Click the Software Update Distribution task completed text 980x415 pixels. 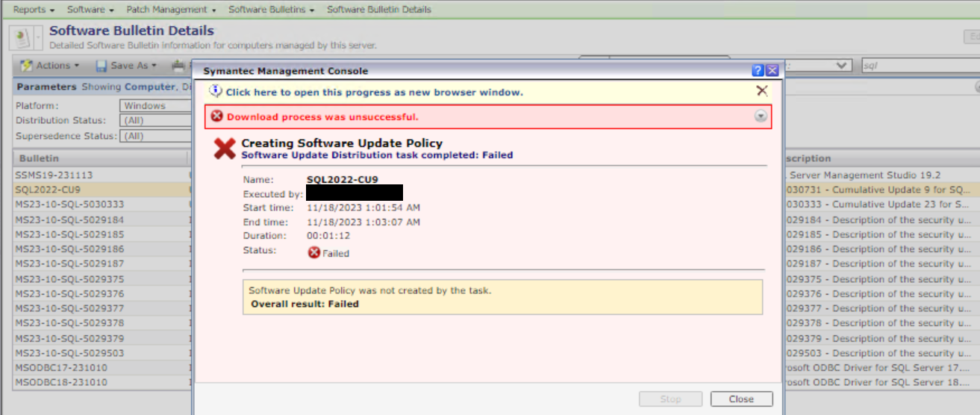click(x=377, y=155)
